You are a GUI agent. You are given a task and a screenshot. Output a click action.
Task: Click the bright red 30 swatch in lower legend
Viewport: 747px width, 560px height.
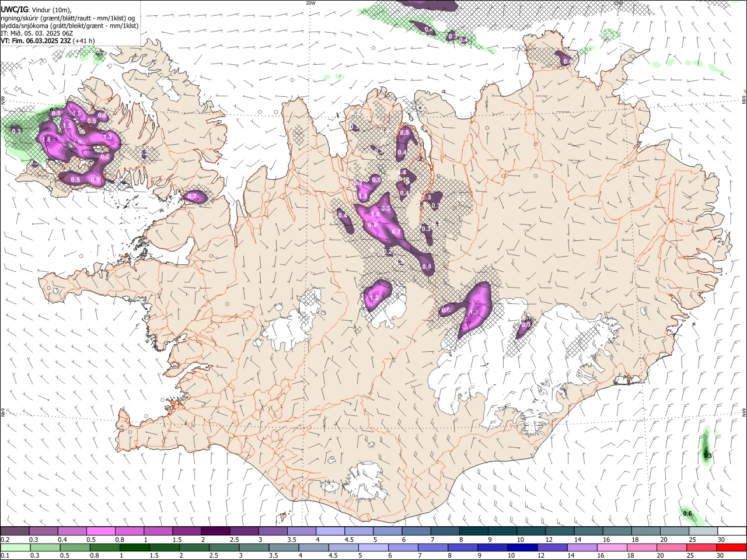[731, 547]
